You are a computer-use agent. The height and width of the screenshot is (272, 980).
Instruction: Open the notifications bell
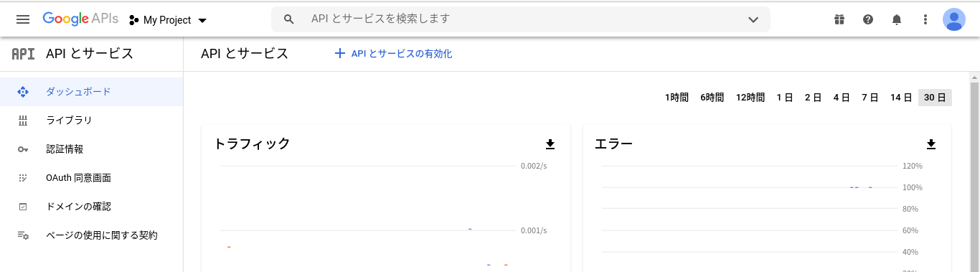[897, 19]
